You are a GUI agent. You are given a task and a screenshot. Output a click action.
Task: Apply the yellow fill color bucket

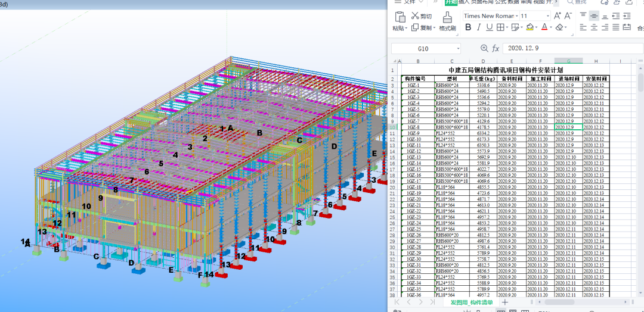tap(530, 27)
